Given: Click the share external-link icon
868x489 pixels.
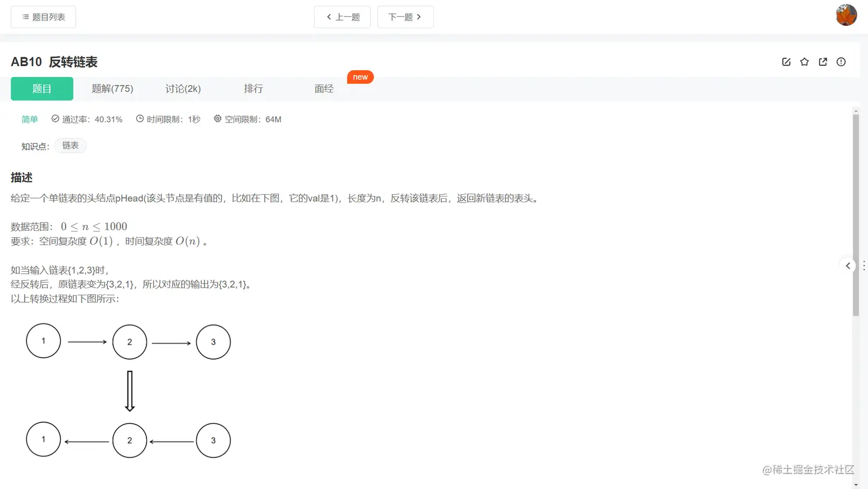Looking at the screenshot, I should point(823,62).
